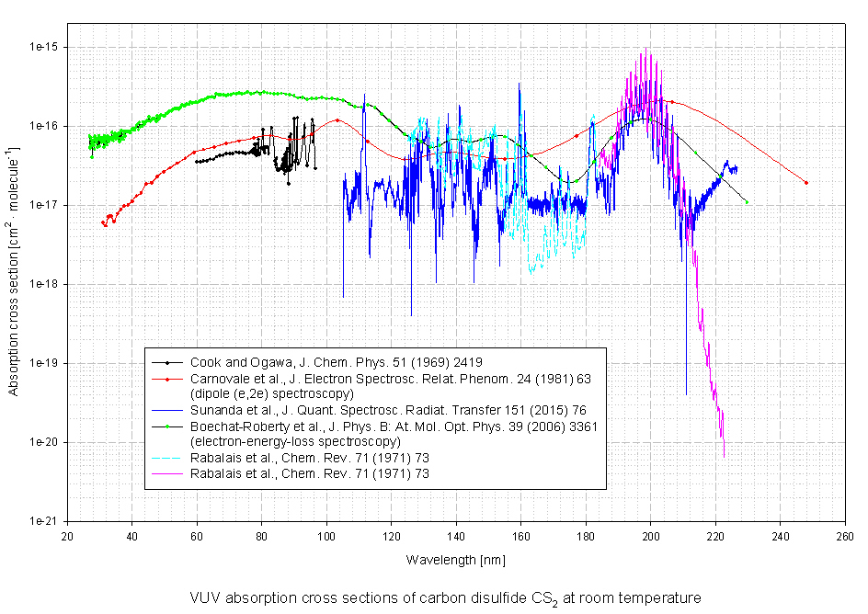
Task: Click the cyan dashed Rabalais legend line
Action: click(x=166, y=457)
